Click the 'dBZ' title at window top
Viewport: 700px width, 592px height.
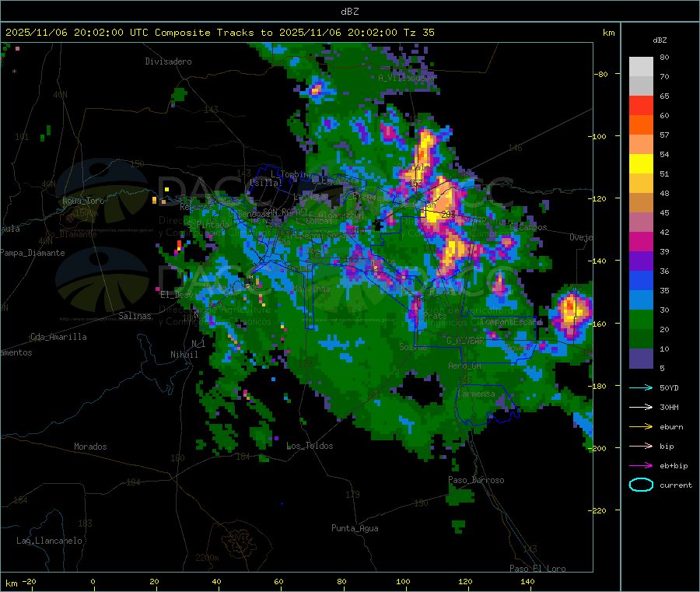tap(349, 12)
